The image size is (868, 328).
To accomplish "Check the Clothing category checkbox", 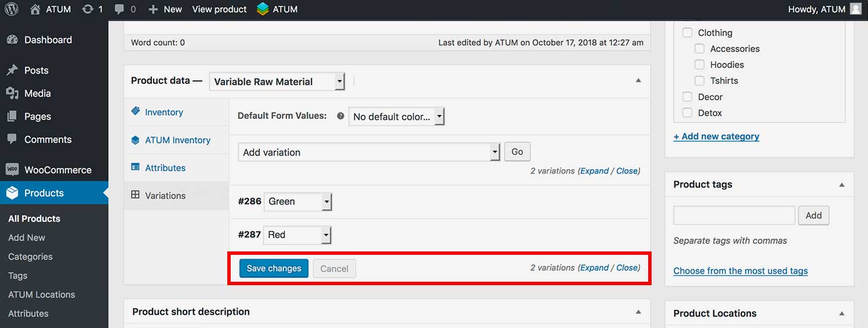I will 688,33.
